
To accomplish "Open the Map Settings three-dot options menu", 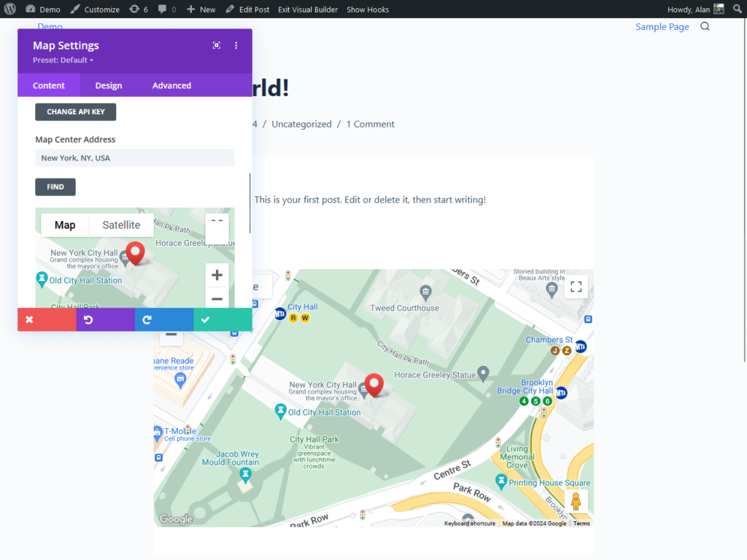I will (x=236, y=45).
